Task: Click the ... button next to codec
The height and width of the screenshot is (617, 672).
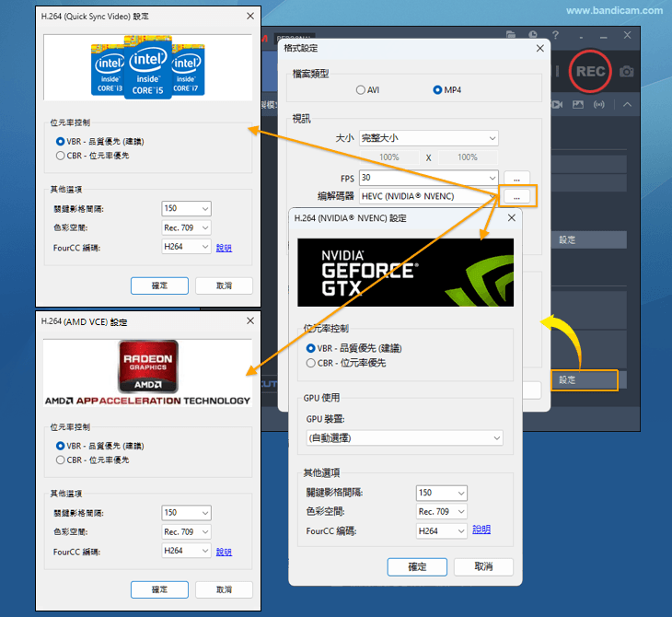Action: [516, 197]
